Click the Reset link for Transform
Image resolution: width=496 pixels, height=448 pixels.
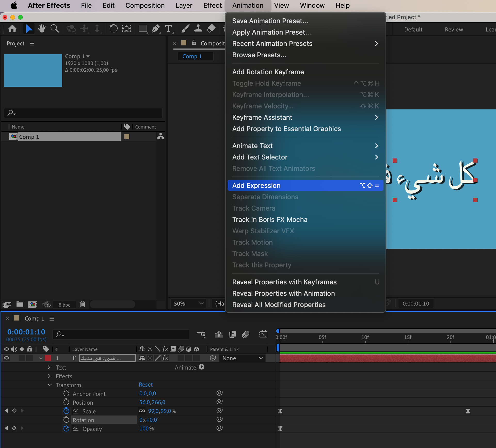pos(146,385)
